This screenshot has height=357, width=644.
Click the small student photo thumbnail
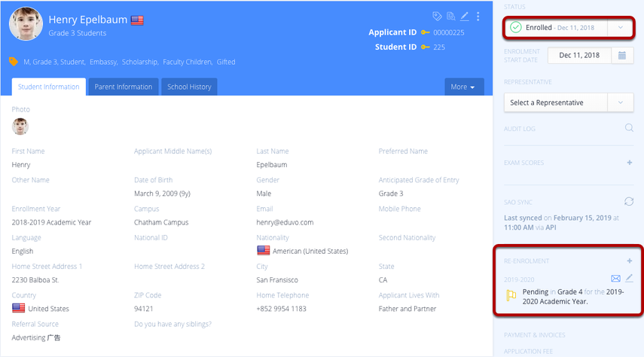coord(20,127)
